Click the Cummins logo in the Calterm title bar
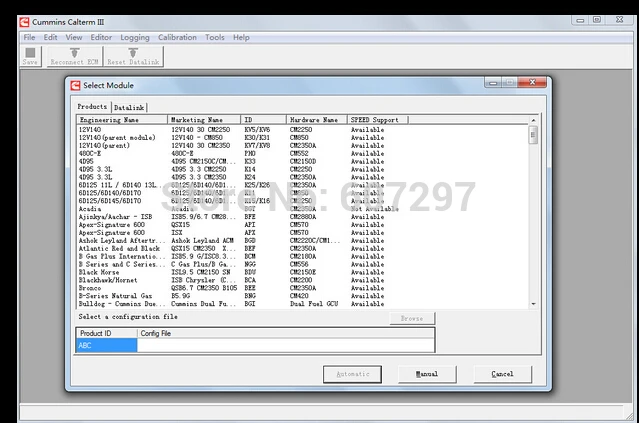639x423 pixels. click(24, 22)
